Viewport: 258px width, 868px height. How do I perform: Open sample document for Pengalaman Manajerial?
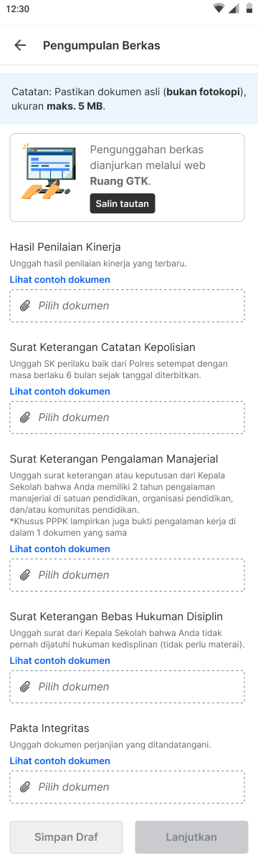tap(60, 549)
